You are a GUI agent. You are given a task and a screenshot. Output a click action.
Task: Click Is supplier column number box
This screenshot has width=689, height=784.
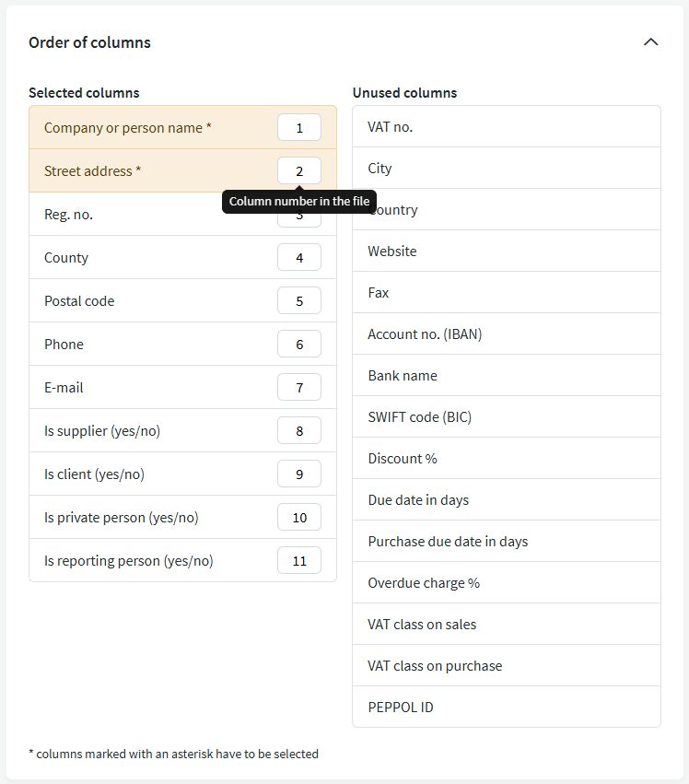tap(299, 431)
